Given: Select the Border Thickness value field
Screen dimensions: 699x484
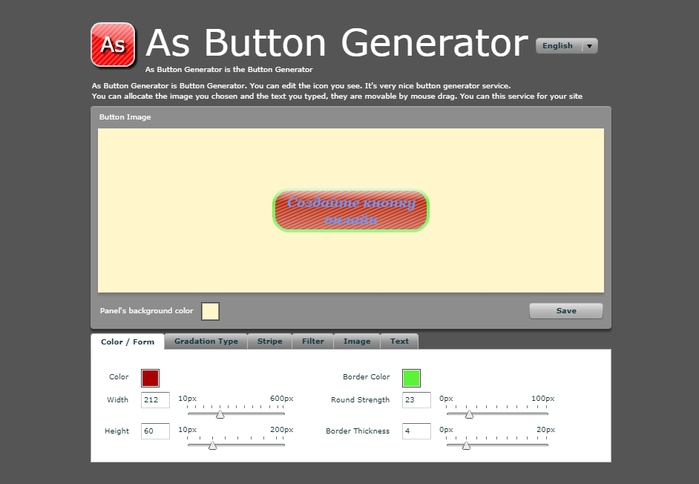Looking at the screenshot, I should point(416,431).
